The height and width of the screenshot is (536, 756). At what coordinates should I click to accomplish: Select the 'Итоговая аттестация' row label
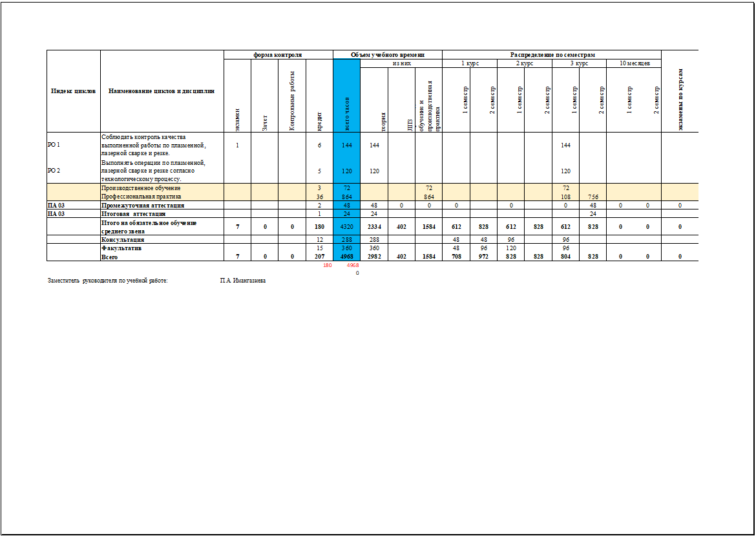[133, 213]
